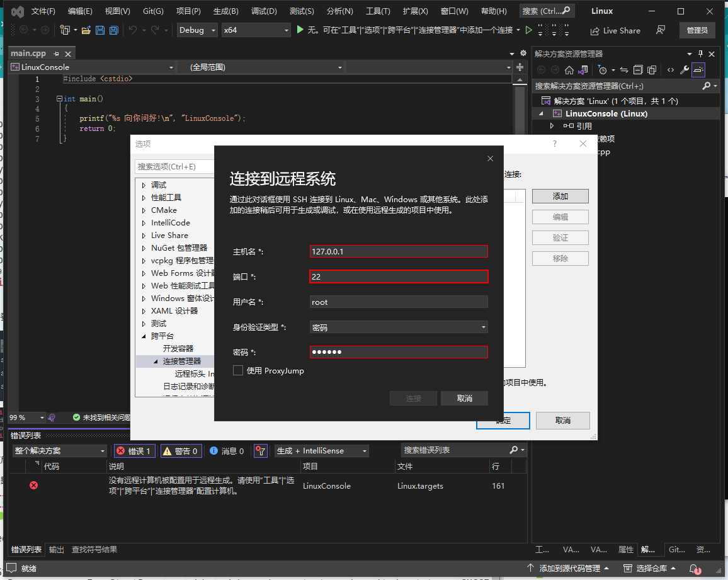Toggle the Warnings 0 filter button
Image resolution: width=728 pixels, height=580 pixels.
coord(181,451)
